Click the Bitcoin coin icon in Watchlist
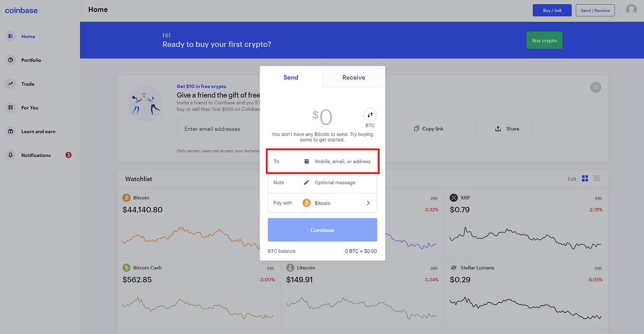 (126, 198)
